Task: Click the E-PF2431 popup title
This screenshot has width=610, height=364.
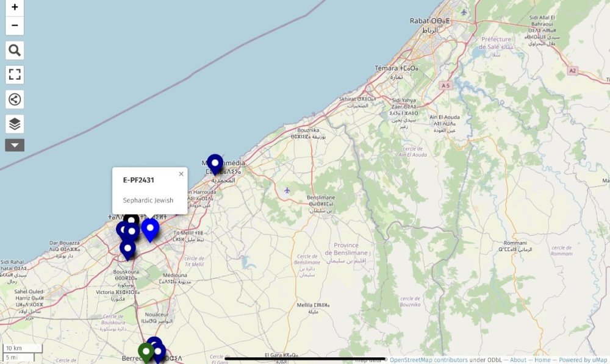Action: [x=138, y=180]
